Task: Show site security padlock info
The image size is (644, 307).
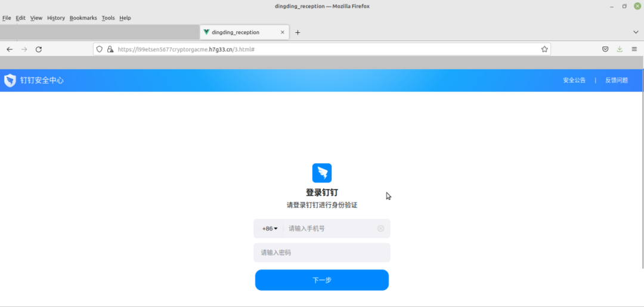Action: [x=110, y=49]
